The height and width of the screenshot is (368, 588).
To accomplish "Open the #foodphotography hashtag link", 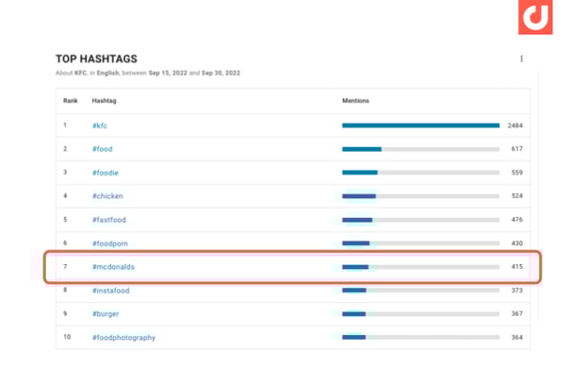I will coord(123,338).
